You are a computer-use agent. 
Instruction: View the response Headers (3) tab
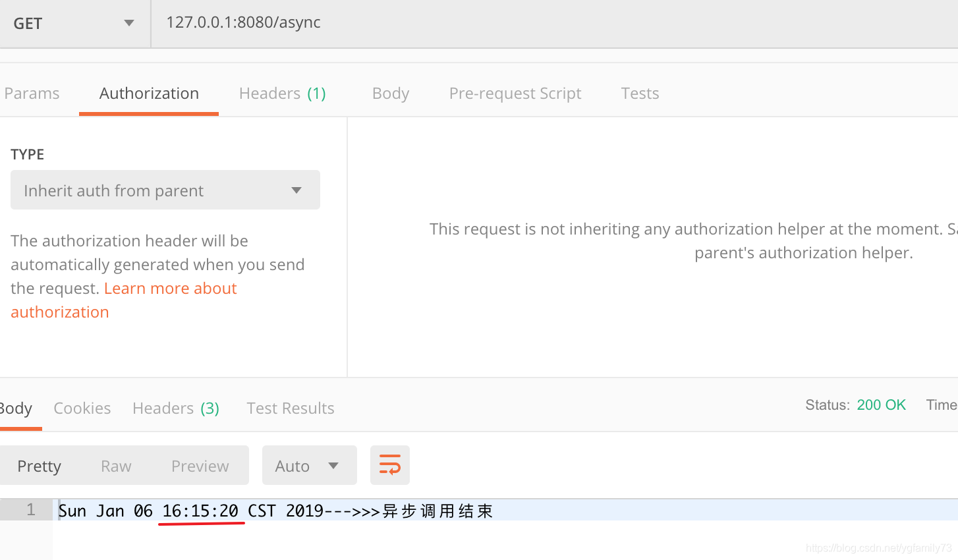click(176, 408)
